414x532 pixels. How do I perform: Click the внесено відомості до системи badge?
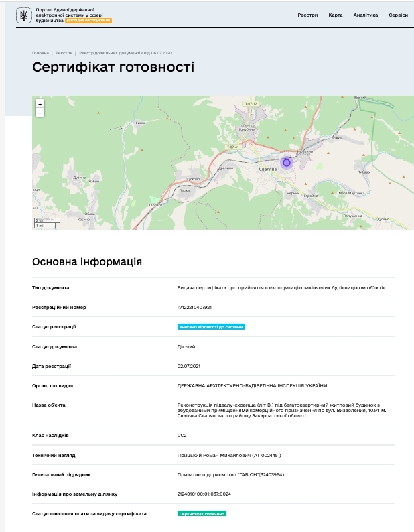(211, 327)
